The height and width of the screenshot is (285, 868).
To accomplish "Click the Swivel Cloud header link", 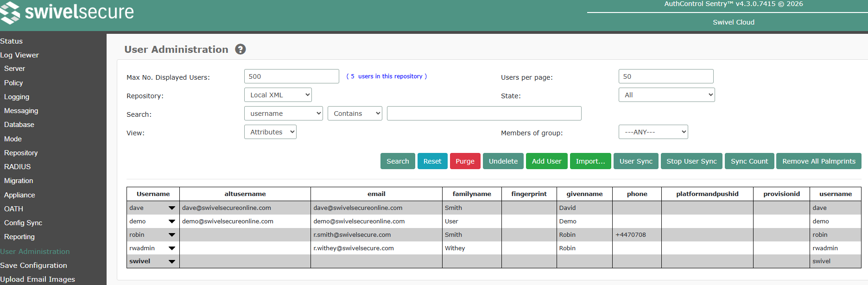I will 734,22.
